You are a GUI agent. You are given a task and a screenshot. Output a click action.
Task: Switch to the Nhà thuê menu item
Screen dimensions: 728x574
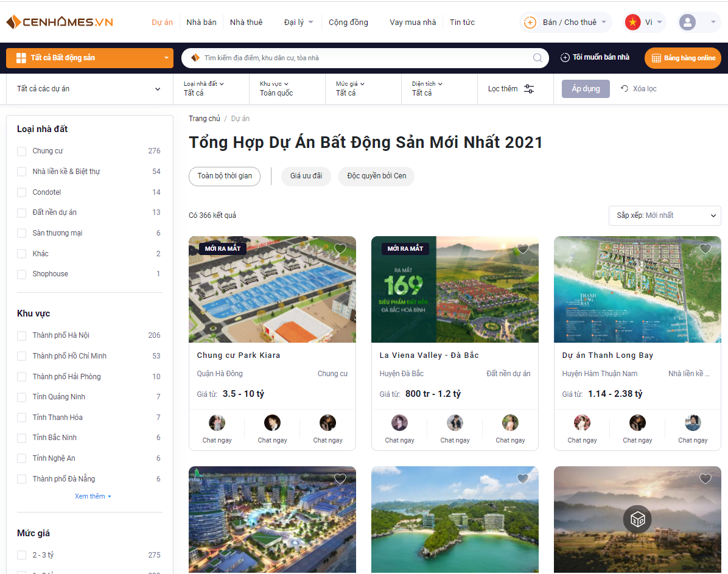(246, 22)
